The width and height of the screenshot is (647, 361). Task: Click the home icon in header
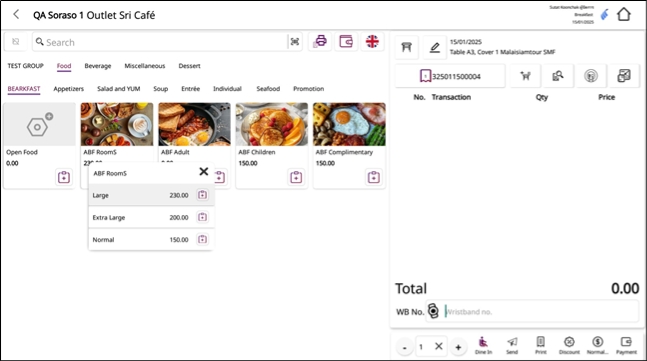pyautogui.click(x=623, y=14)
